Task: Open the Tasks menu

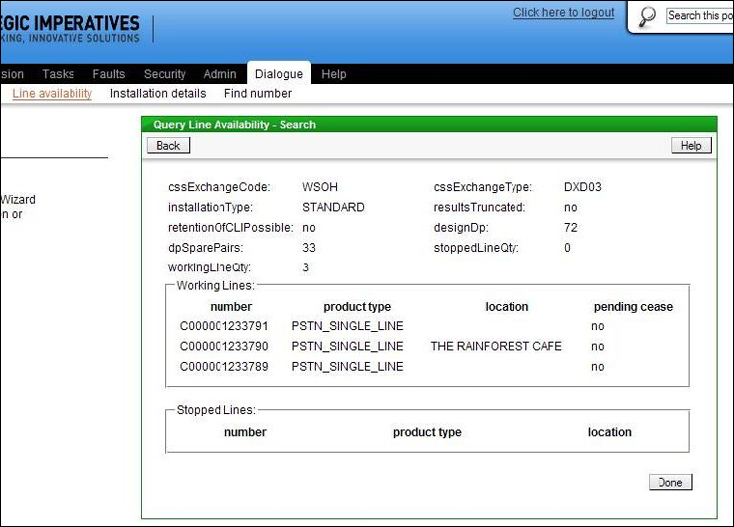Action: click(x=58, y=74)
